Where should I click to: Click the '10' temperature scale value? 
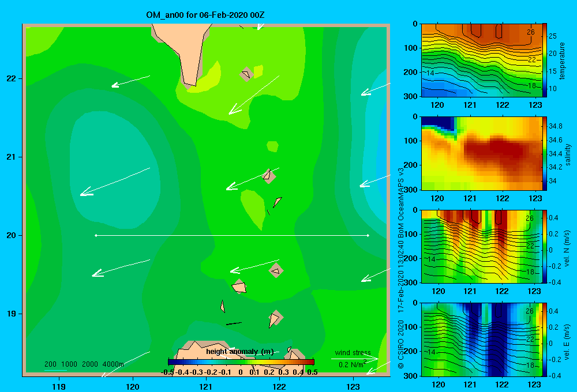click(553, 89)
